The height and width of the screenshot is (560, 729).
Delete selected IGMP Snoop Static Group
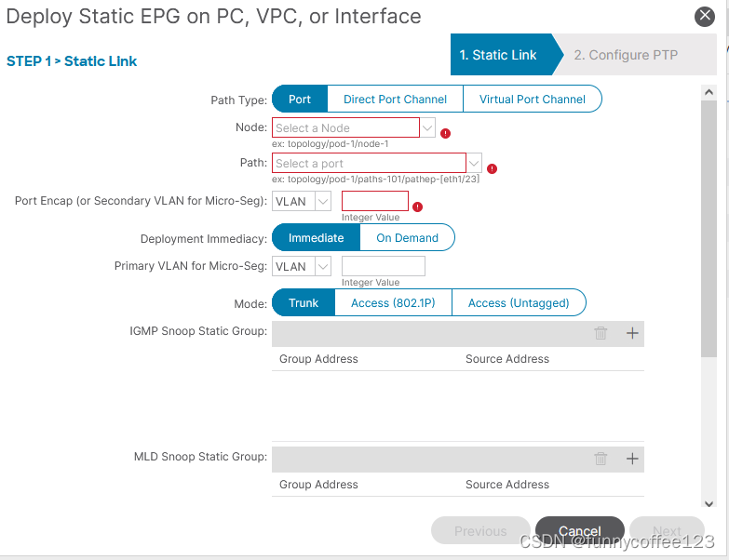601,333
